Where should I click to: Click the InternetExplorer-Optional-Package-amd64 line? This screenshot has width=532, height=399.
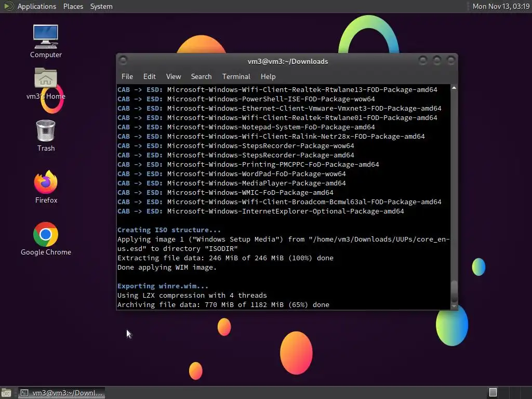261,211
